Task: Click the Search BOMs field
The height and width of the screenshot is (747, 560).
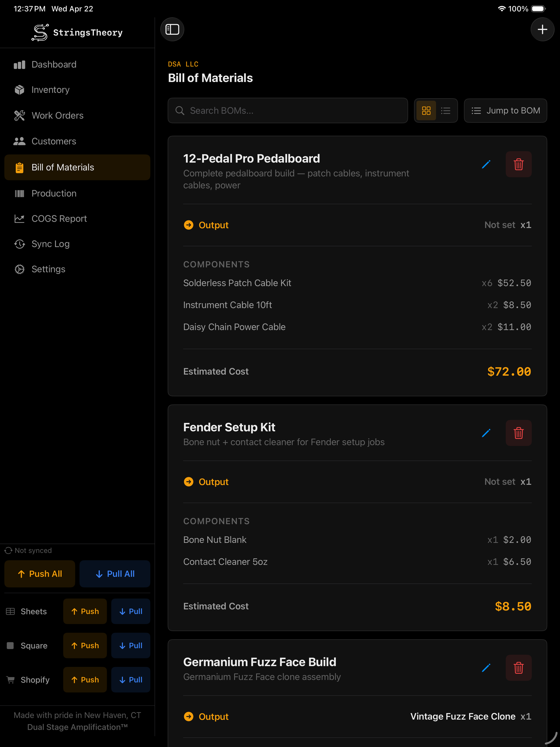Action: 287,110
